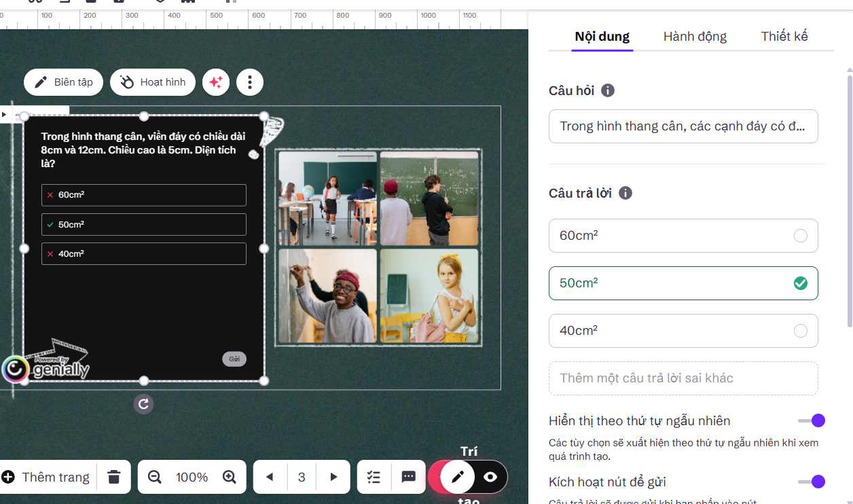The height and width of the screenshot is (504, 853).
Task: Open the Thiết kế tab
Action: click(x=784, y=36)
